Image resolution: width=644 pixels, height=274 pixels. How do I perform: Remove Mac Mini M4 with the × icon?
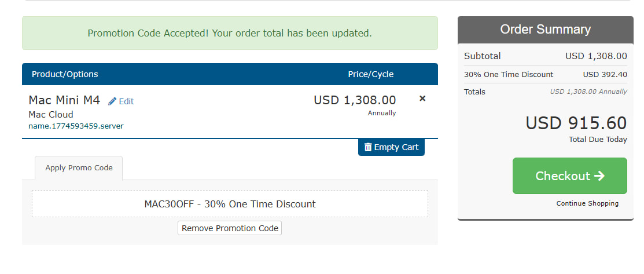422,98
